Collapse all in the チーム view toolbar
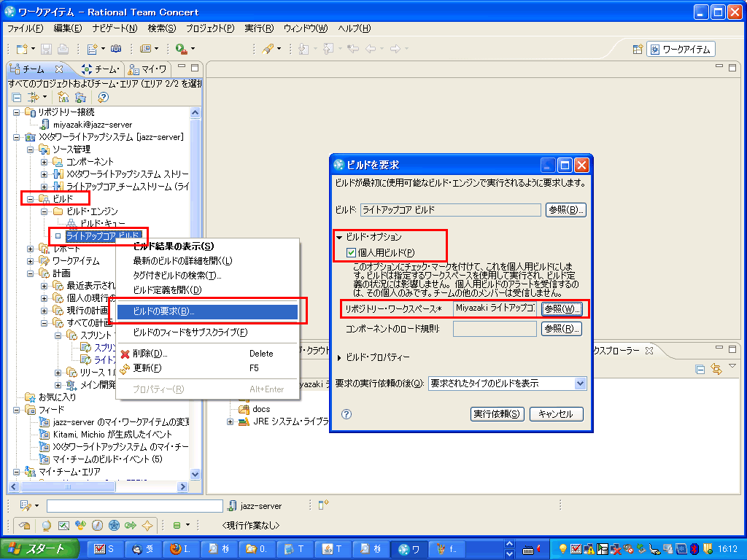 (17, 98)
